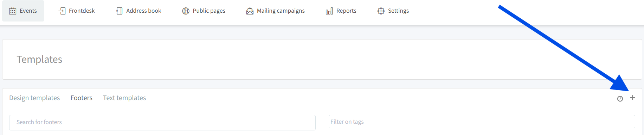644x135 pixels.
Task: Click the Frontdesk sign-in arrow icon
Action: point(62,11)
